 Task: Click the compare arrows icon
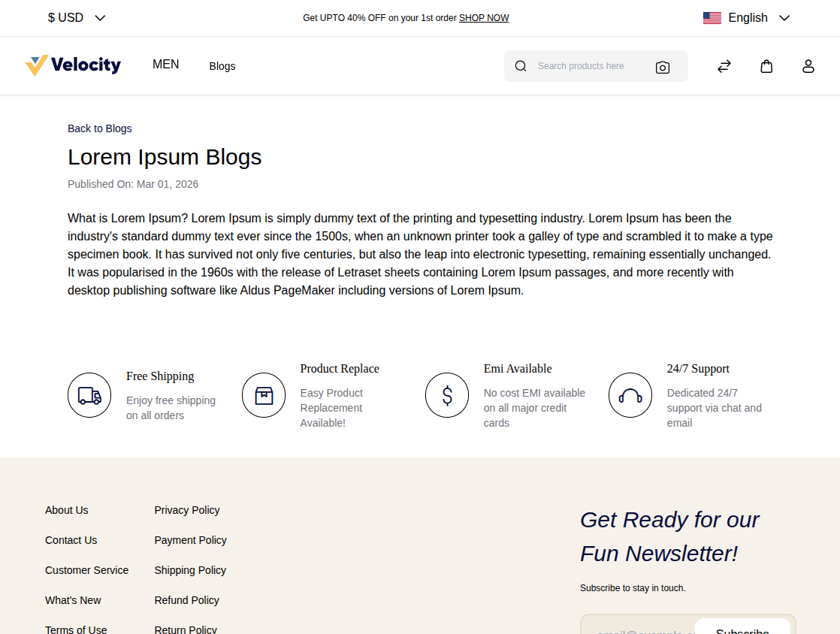coord(724,66)
